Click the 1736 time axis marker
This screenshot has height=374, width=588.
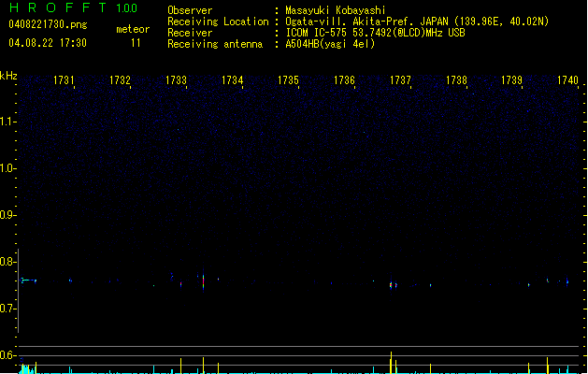(344, 80)
